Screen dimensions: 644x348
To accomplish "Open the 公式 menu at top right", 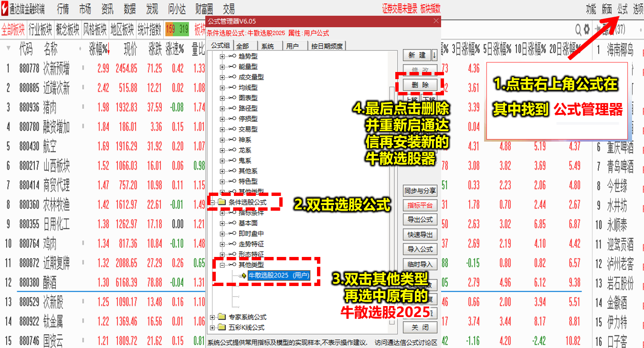I will tap(623, 9).
